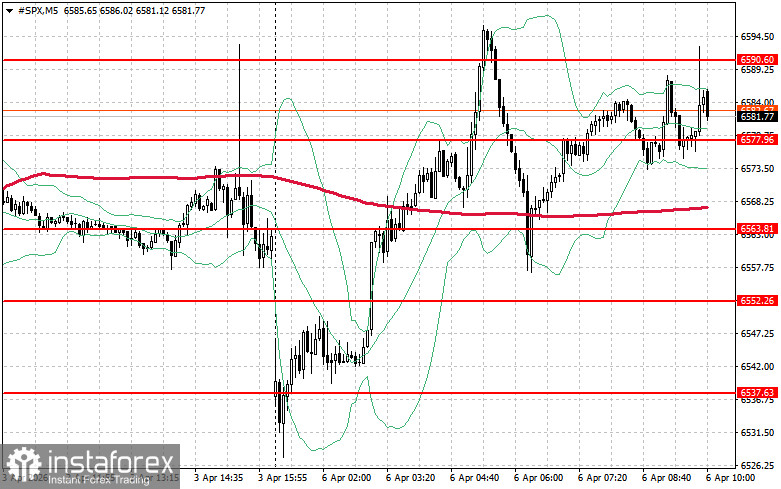Select the #SPX,M5 symbol label
781x489 pixels.
tap(38, 10)
